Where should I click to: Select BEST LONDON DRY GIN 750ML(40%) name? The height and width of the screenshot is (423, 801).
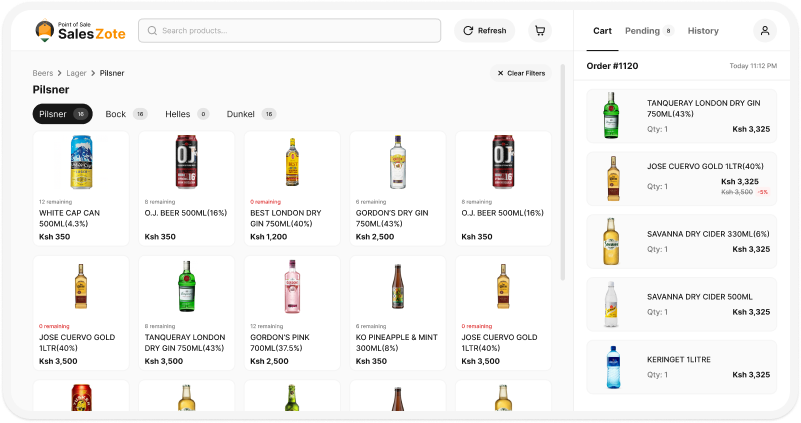point(286,218)
